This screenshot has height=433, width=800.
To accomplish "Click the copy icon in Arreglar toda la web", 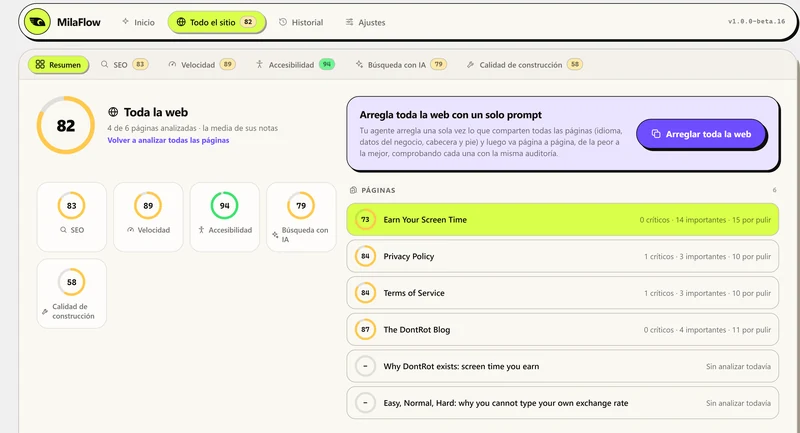I will pos(656,134).
